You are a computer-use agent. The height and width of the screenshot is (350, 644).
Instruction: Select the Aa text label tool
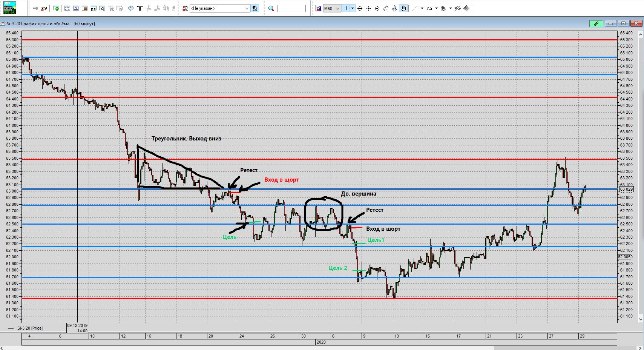[429, 8]
